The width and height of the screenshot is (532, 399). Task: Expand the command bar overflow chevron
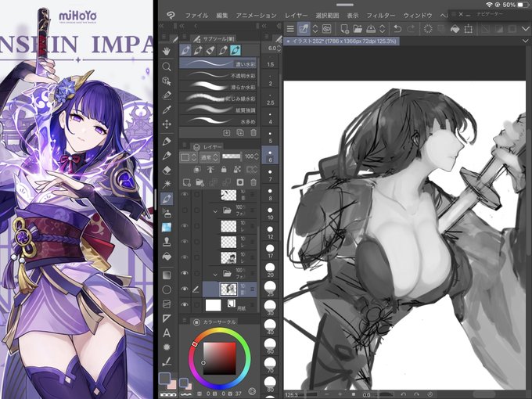pos(525,29)
